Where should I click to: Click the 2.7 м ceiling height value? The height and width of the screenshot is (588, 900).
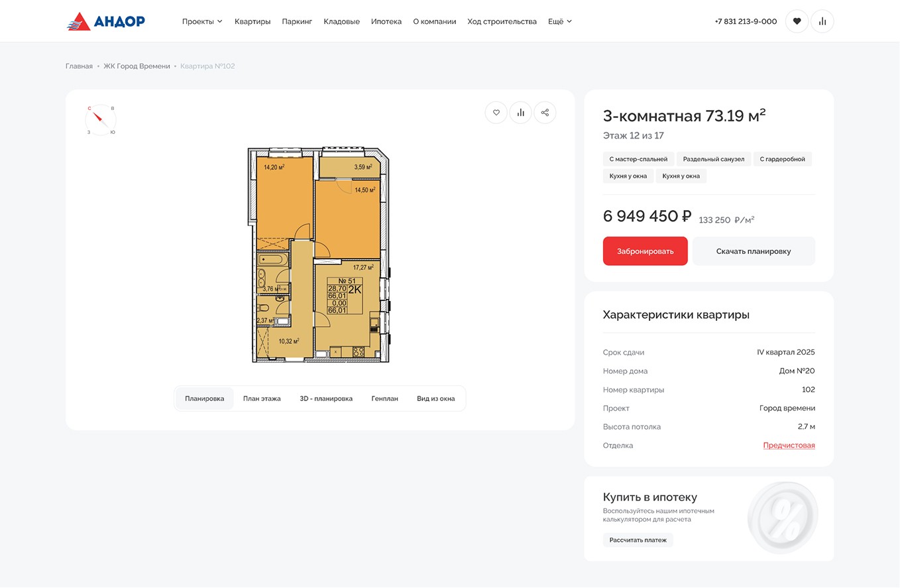807,427
